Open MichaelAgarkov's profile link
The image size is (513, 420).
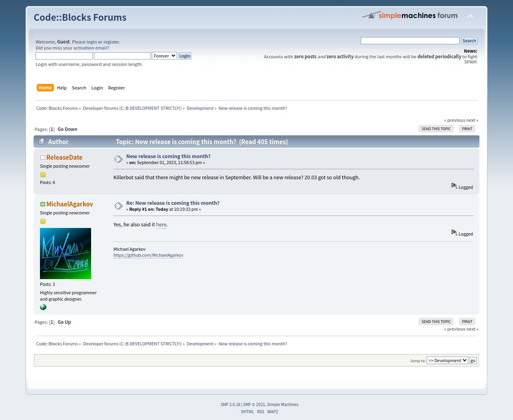pyautogui.click(x=70, y=204)
